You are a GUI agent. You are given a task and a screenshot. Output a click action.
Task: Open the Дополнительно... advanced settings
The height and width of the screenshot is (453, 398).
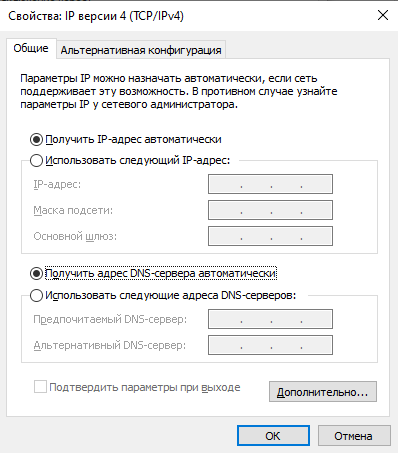323,392
